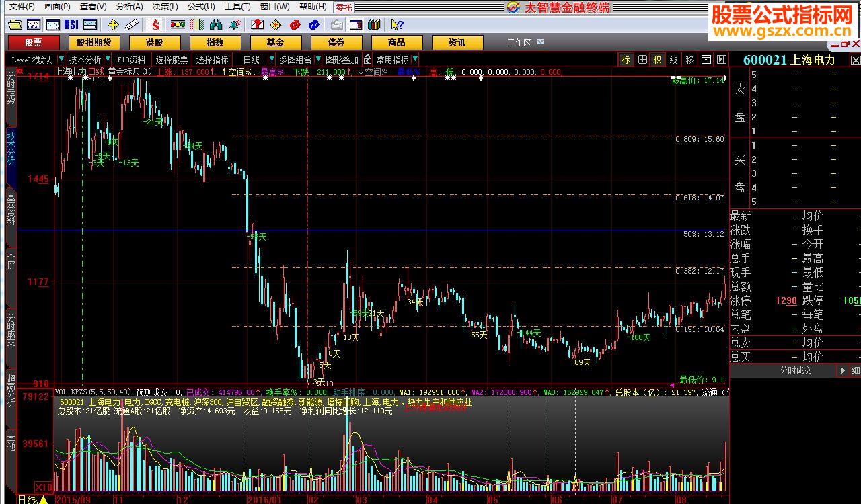
Task: Open the striped bars chart icon
Action: pos(196,25)
